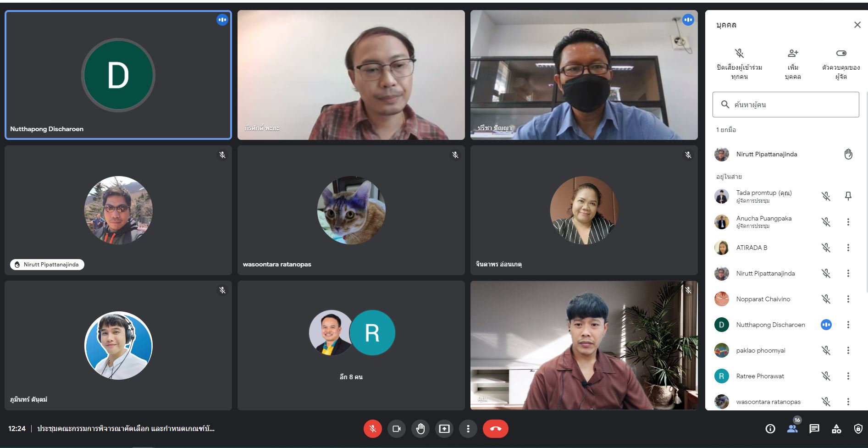This screenshot has width=868, height=448.
Task: Unmute your microphone in the bottom bar
Action: pos(372,429)
